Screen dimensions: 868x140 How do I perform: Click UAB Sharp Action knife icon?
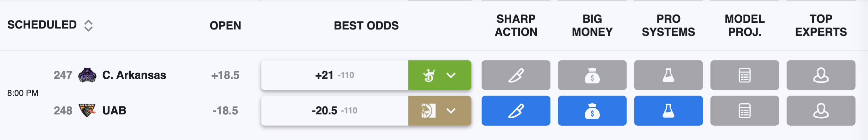515,111
